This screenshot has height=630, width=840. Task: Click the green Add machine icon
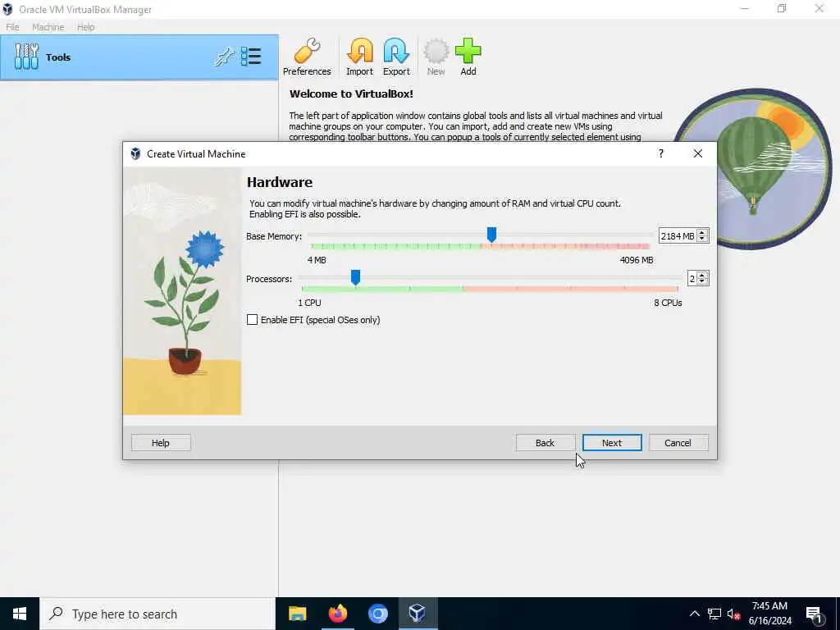(x=468, y=57)
